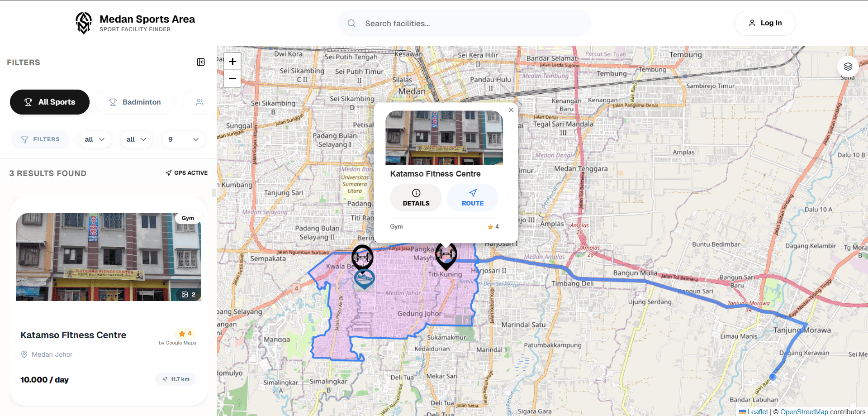Screen dimensions: 868x416
Task: Click the Medan Sports Area logo icon
Action: pyautogui.click(x=84, y=23)
